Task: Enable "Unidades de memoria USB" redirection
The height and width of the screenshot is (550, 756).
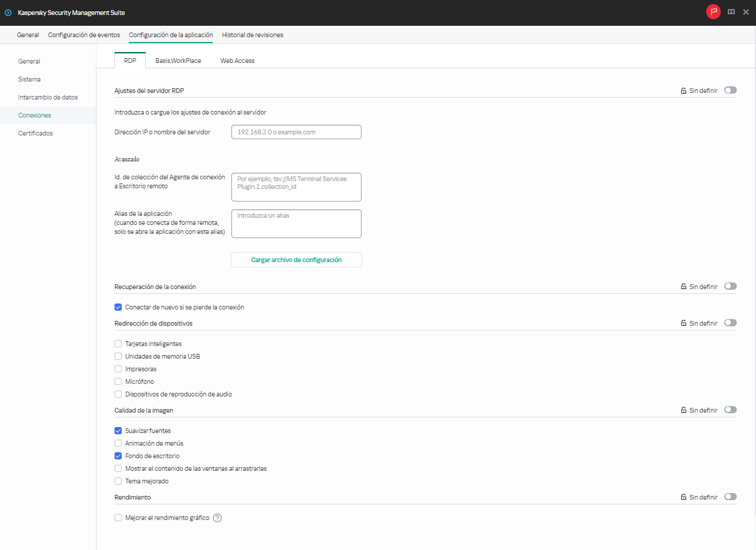Action: [x=118, y=356]
